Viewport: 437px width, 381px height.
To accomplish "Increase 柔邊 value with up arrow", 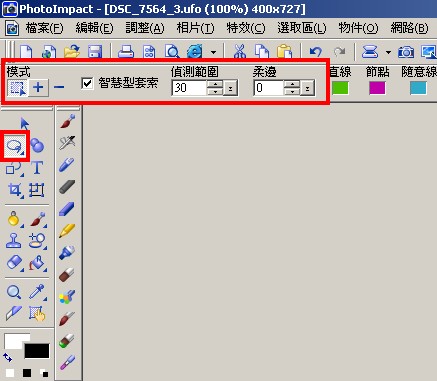I will point(292,84).
